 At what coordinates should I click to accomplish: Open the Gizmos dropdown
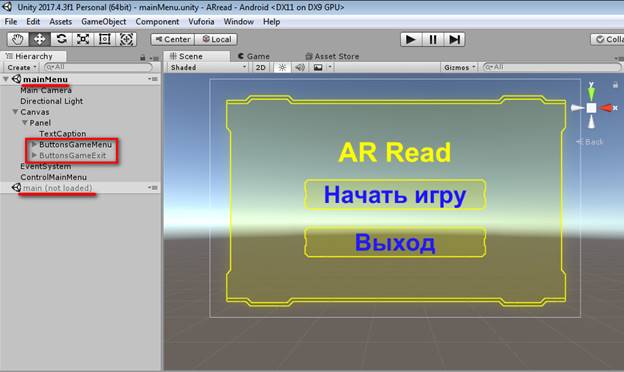(x=459, y=68)
